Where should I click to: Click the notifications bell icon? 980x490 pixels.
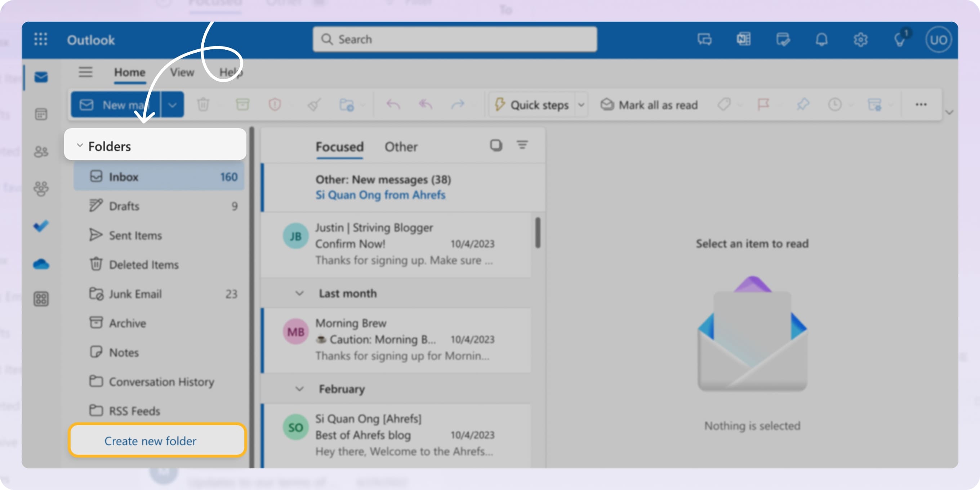[x=822, y=39]
